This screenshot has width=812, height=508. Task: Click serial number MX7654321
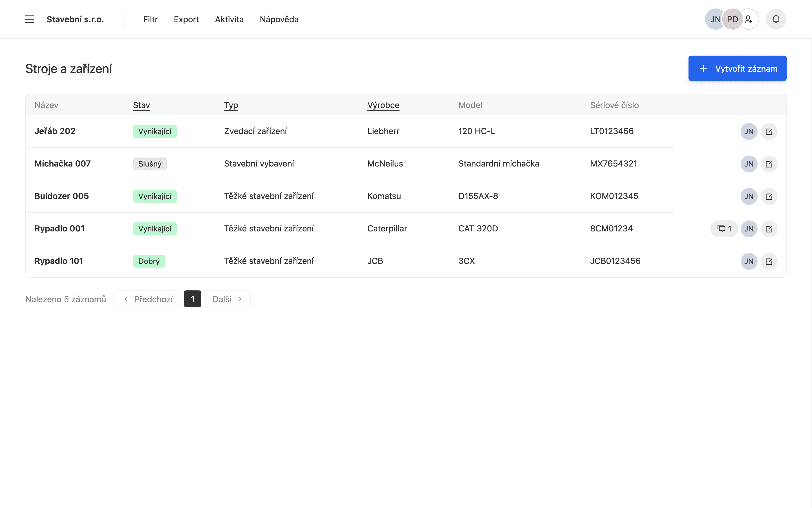(613, 164)
